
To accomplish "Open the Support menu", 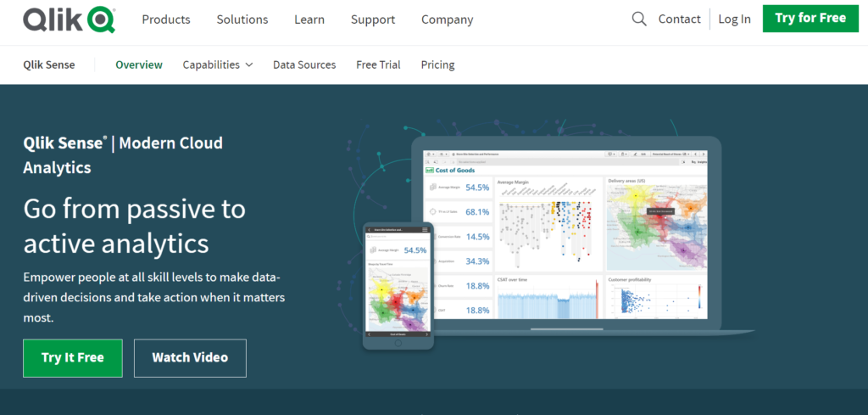I will coord(373,20).
